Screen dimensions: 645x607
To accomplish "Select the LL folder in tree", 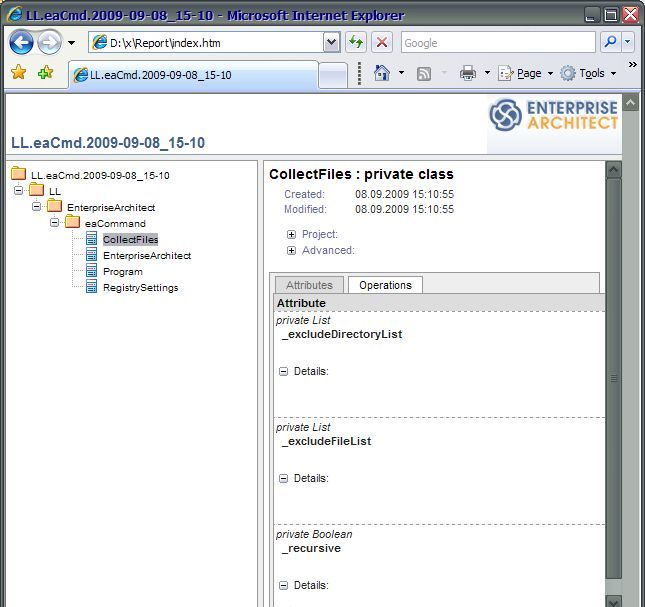I will click(55, 192).
